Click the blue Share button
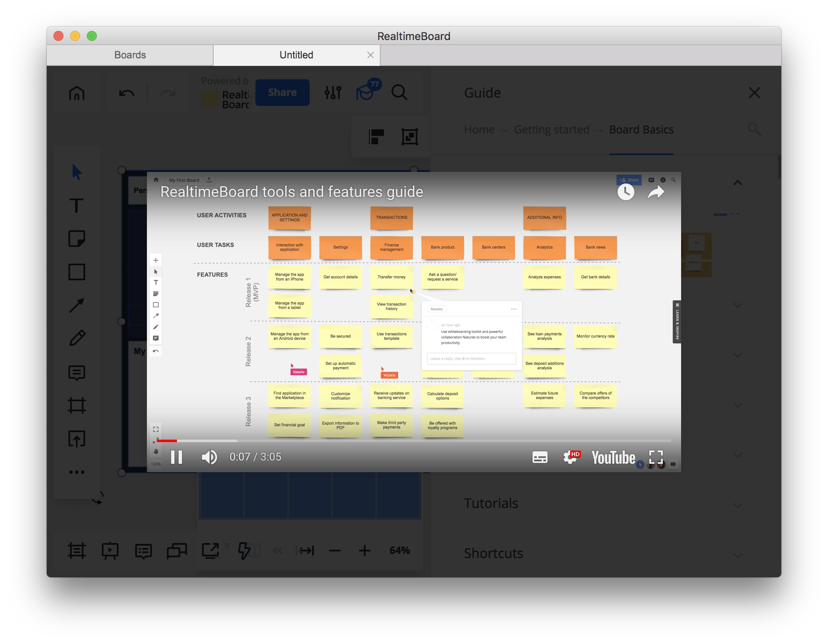828x644 pixels. click(x=283, y=93)
